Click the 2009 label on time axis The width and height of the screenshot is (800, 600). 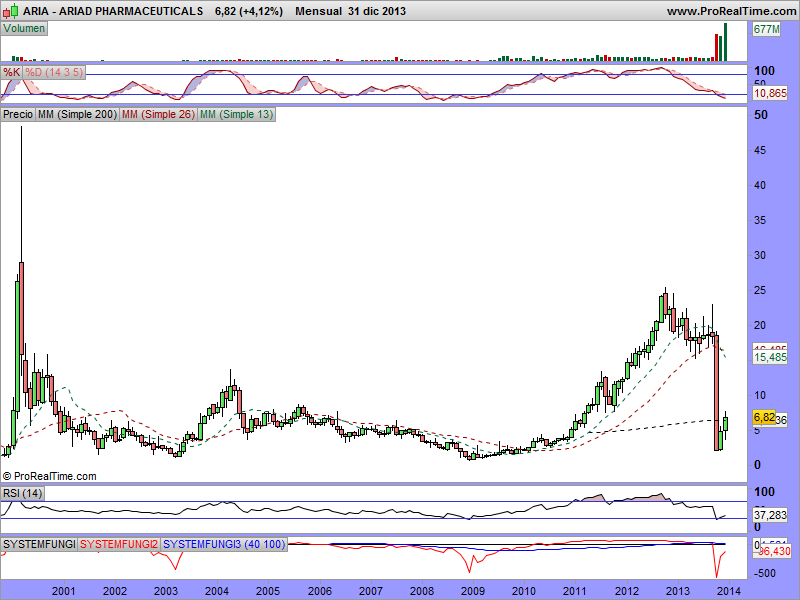[x=472, y=591]
